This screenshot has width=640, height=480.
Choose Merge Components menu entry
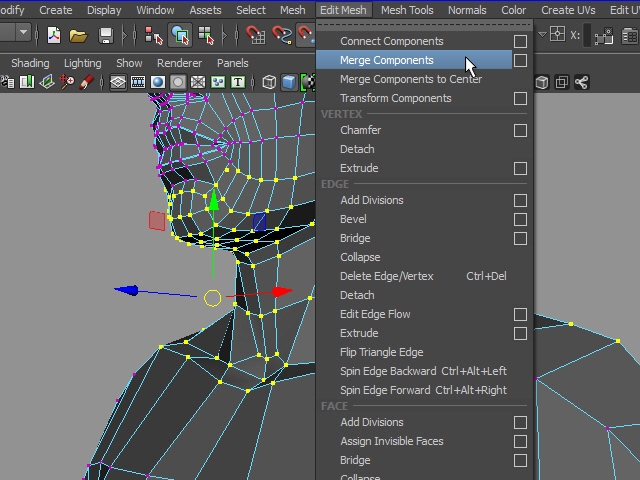coord(414,60)
